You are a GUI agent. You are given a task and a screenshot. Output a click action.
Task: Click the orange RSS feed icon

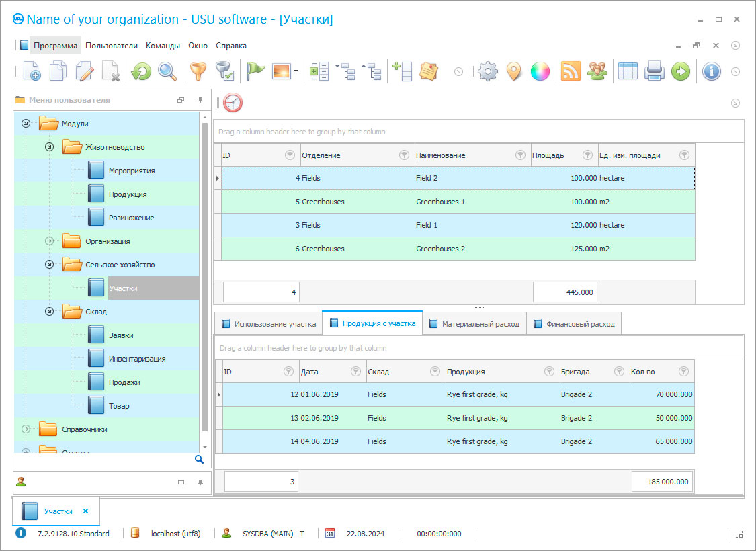pyautogui.click(x=571, y=71)
